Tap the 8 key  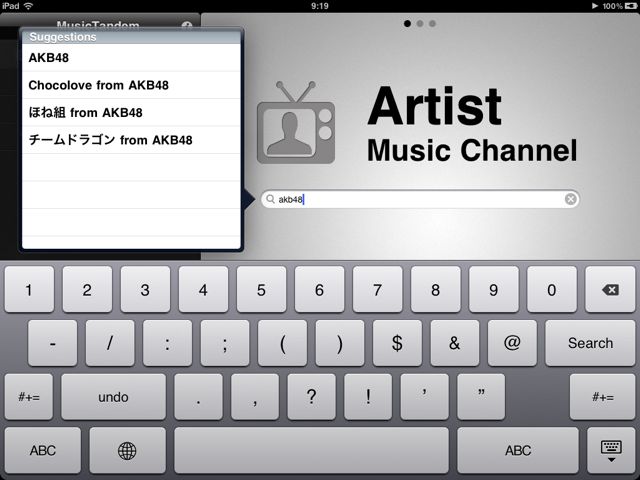pos(436,289)
